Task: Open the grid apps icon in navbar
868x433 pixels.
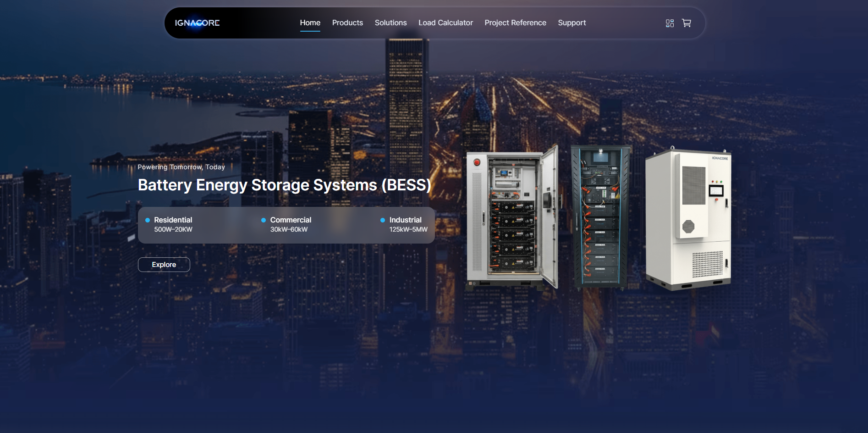Action: pos(670,23)
